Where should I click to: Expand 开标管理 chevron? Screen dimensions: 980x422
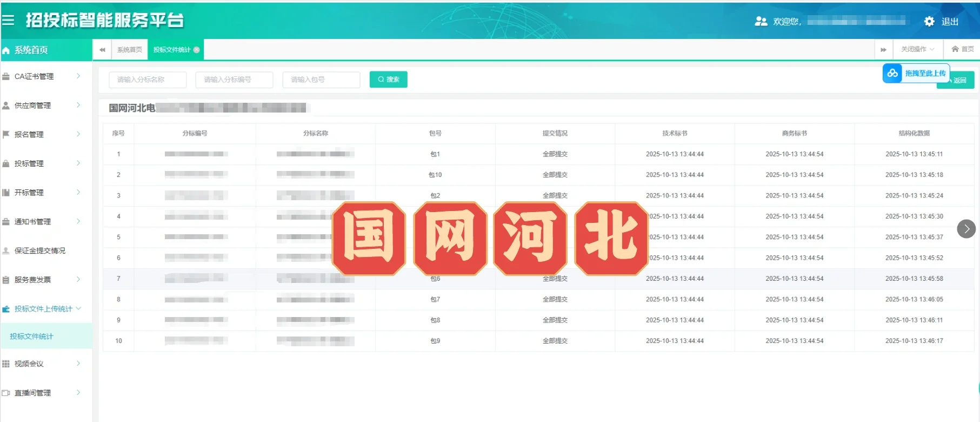pos(78,192)
